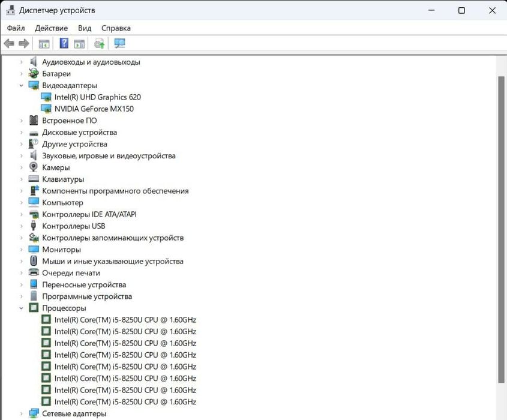Click the Программные устройства icon
The image size is (507, 420).
click(34, 296)
